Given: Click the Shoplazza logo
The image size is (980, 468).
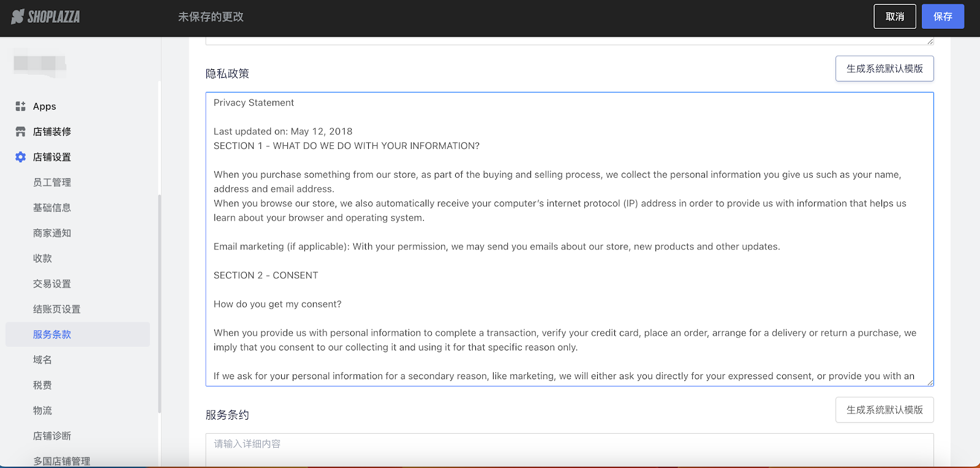Looking at the screenshot, I should click(45, 17).
